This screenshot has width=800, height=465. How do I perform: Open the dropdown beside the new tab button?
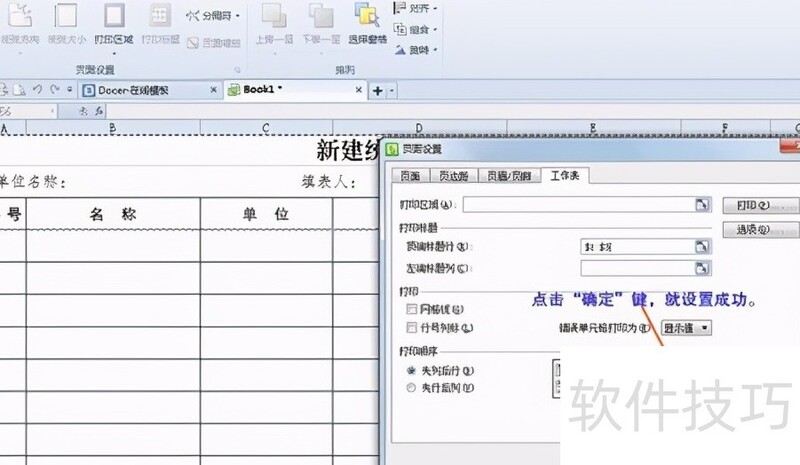[392, 91]
